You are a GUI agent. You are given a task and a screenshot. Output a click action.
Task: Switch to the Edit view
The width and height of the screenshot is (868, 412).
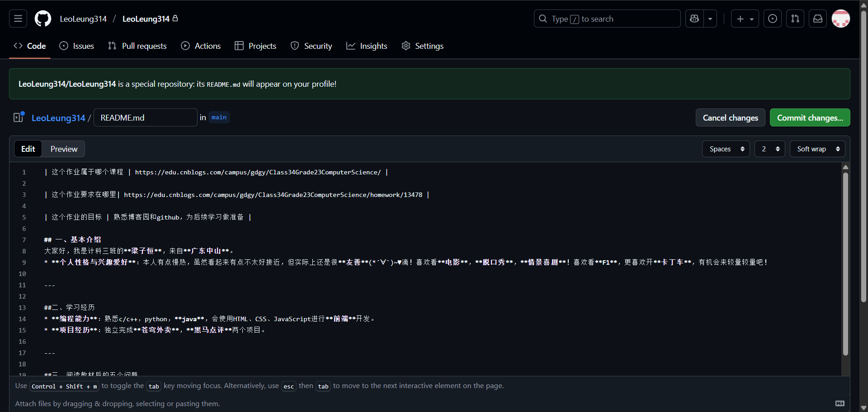coord(28,149)
